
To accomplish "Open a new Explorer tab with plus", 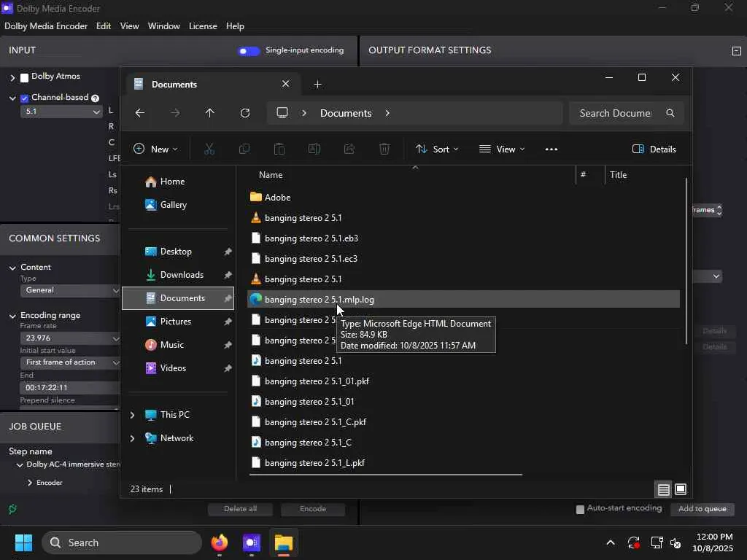I will (318, 85).
